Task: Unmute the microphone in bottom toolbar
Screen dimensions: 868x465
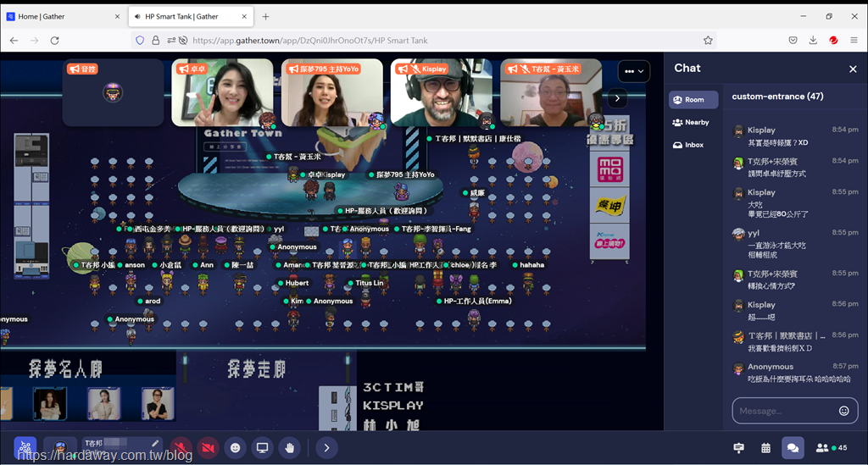Action: pyautogui.click(x=181, y=448)
